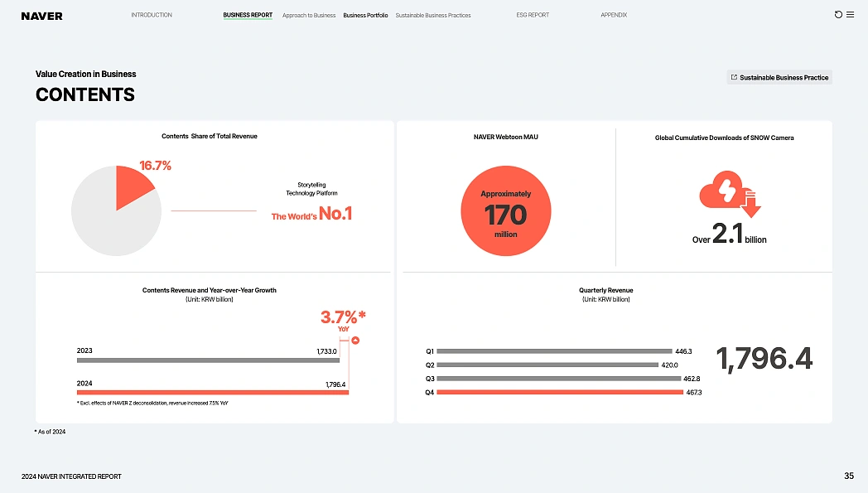This screenshot has width=868, height=493.
Task: Select the Business Portfolio sub-tab
Action: pyautogui.click(x=365, y=16)
